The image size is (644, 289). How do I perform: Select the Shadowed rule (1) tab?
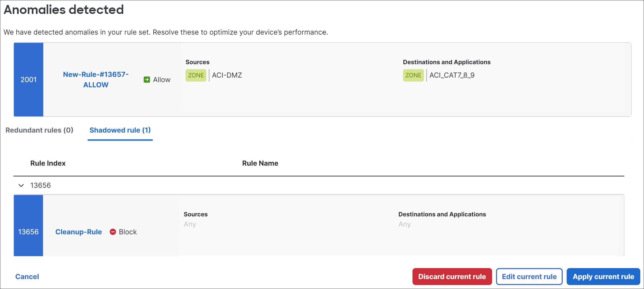coord(120,130)
